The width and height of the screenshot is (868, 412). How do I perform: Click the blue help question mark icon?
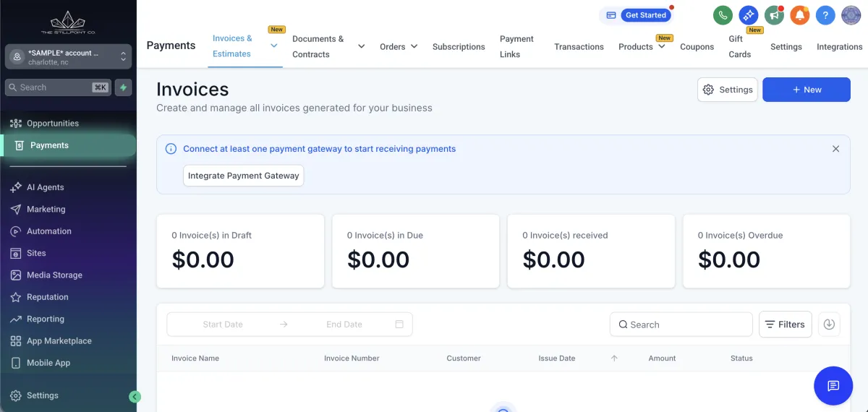[x=825, y=15]
